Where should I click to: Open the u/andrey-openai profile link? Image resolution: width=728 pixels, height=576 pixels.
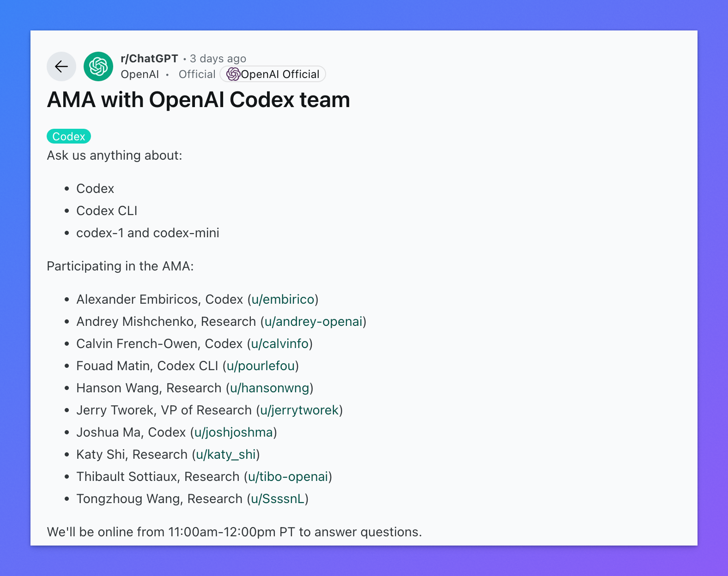pyautogui.click(x=313, y=322)
